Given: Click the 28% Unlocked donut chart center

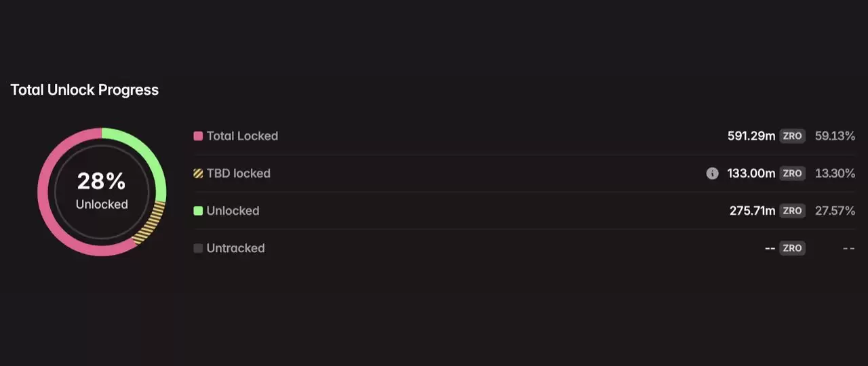Looking at the screenshot, I should pyautogui.click(x=102, y=191).
